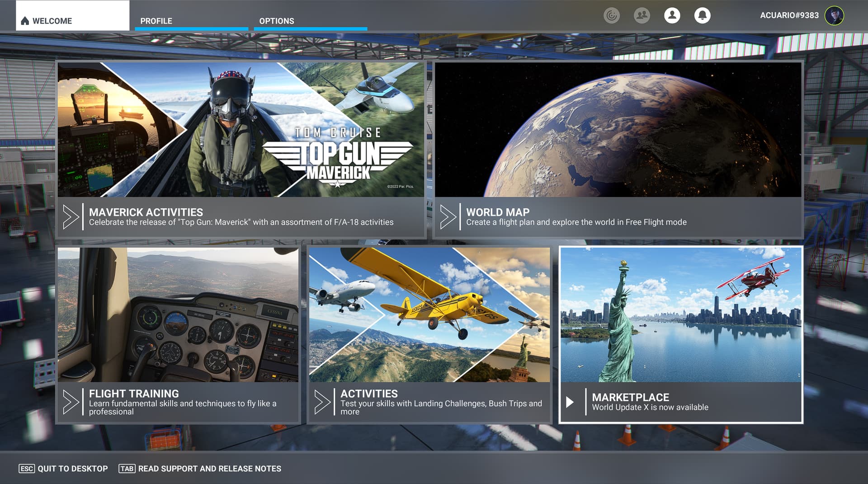Open the friends group icon
The image size is (868, 484).
tap(642, 15)
